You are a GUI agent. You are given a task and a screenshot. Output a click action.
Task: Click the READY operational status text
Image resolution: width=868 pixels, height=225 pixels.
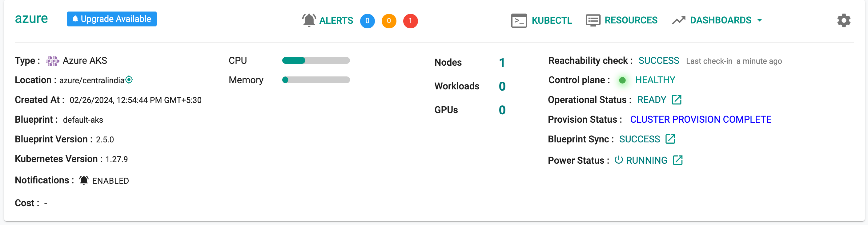pyautogui.click(x=652, y=100)
